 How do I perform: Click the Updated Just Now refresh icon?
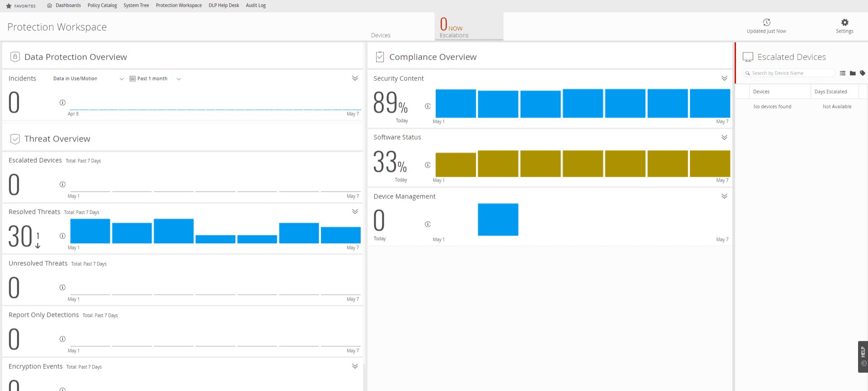pyautogui.click(x=766, y=23)
